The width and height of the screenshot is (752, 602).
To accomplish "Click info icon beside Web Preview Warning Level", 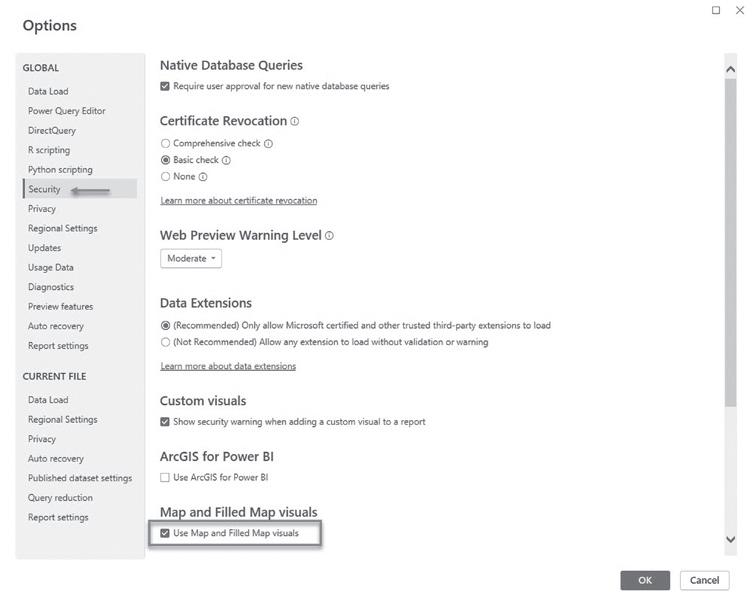I will (329, 236).
